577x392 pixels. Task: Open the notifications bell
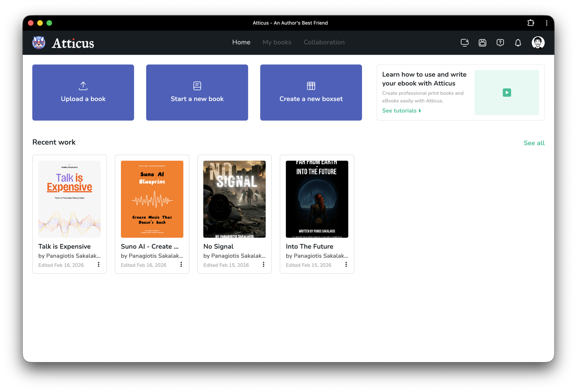pyautogui.click(x=518, y=43)
